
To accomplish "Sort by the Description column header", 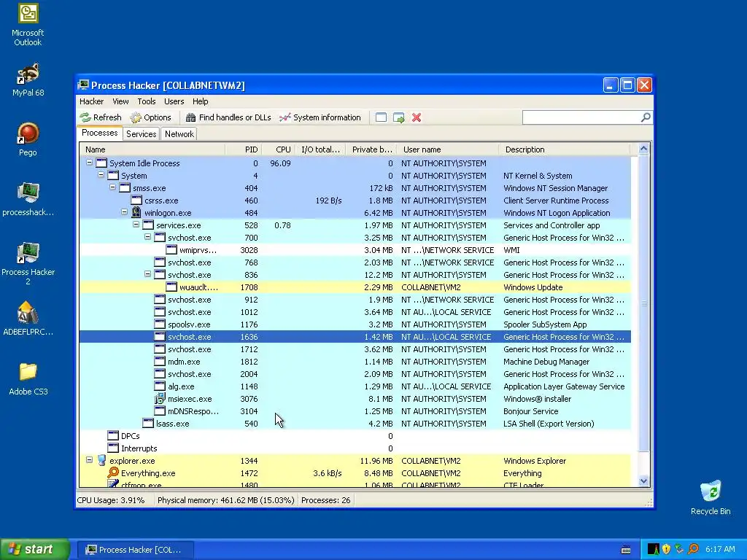I will point(564,149).
